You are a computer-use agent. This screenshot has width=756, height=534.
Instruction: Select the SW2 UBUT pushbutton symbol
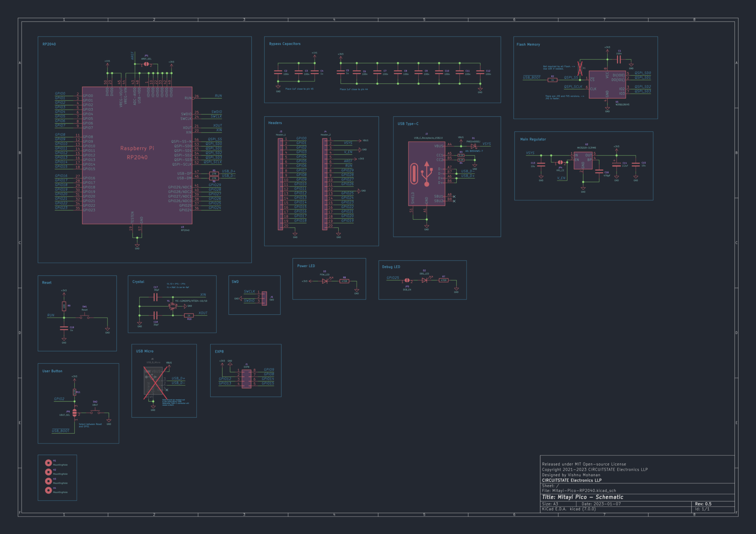[x=95, y=412]
